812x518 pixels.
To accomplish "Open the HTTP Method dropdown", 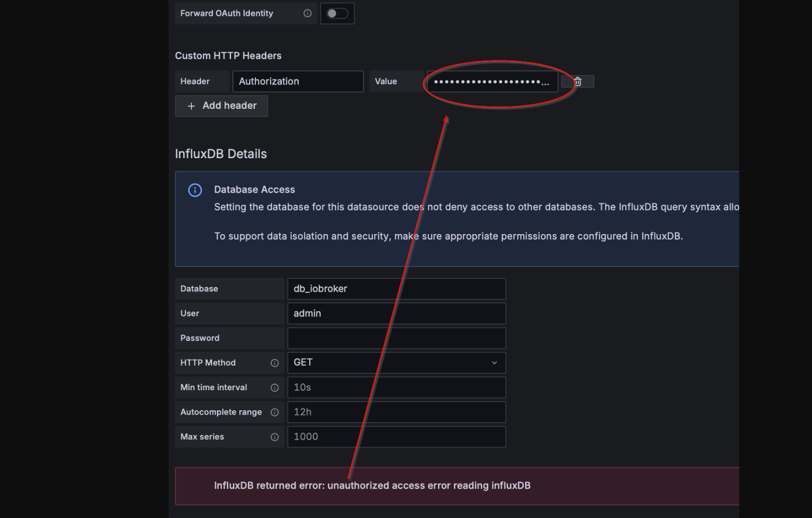I will [x=397, y=363].
